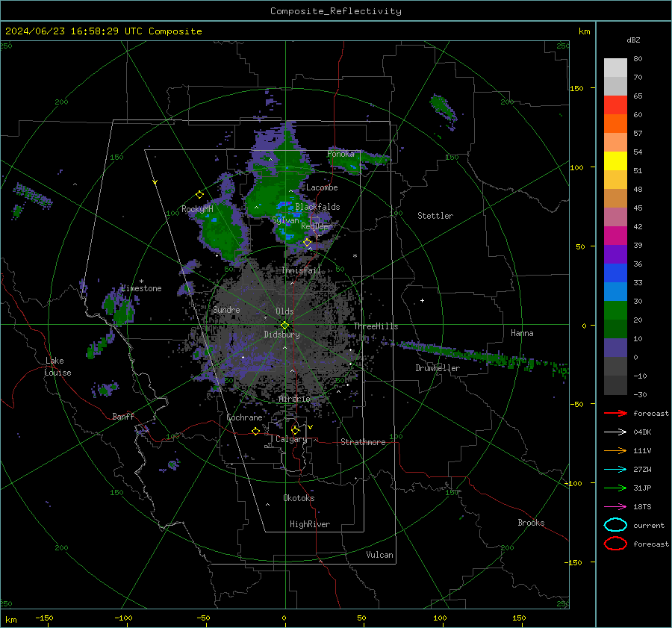
Task: Click the Lake Louise label
Action: click(x=58, y=367)
